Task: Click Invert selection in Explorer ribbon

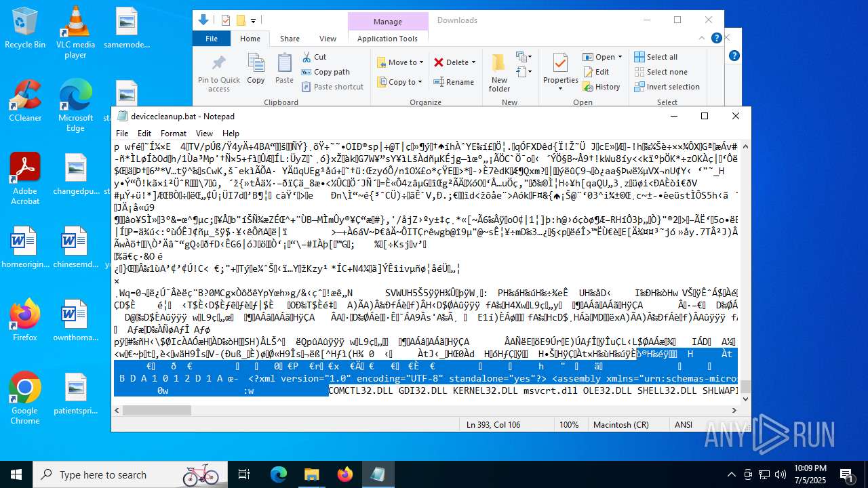Action: coord(667,87)
